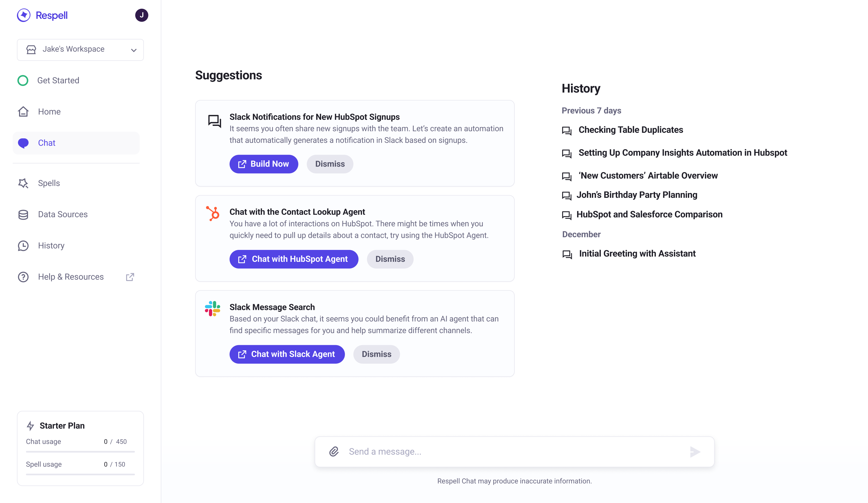Open the Spells menu item
The width and height of the screenshot is (868, 503).
tap(49, 183)
